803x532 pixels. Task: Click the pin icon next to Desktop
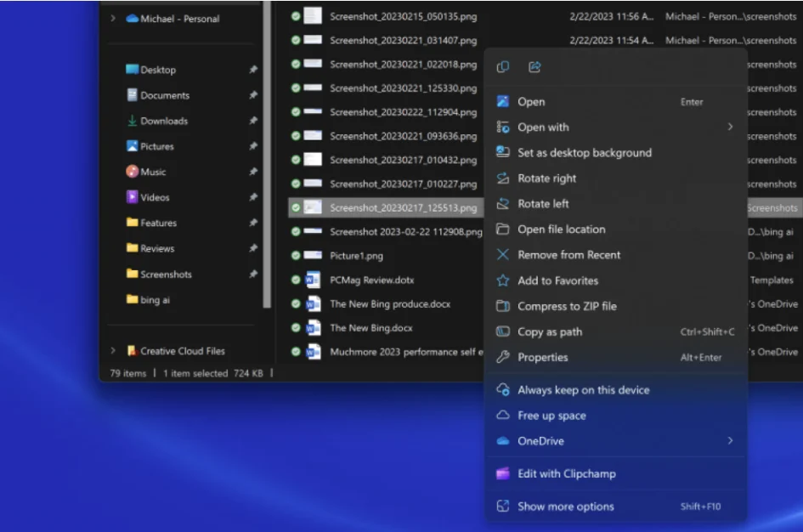pos(253,70)
